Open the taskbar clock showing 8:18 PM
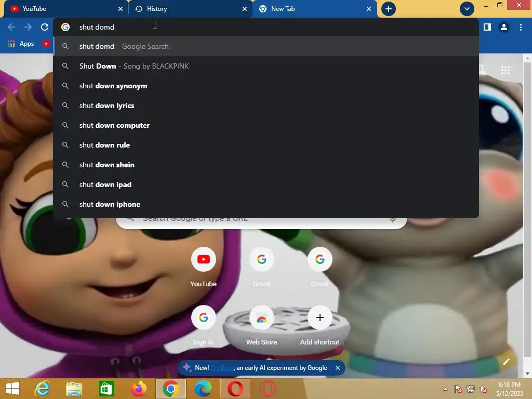532x399 pixels. (510, 389)
